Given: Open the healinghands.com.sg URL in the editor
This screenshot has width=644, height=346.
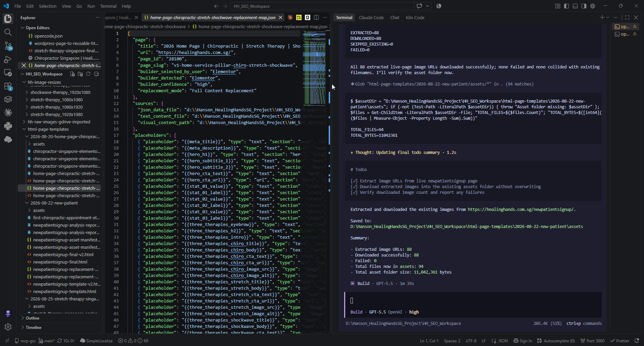Looking at the screenshot, I should 194,52.
